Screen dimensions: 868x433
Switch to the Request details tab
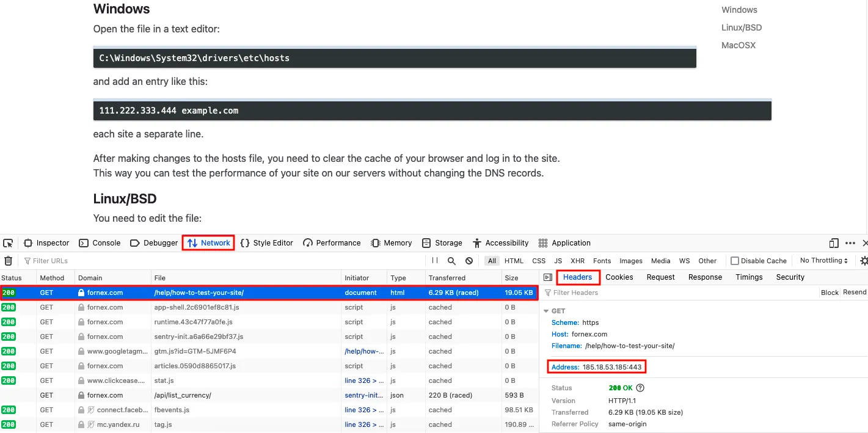pyautogui.click(x=661, y=277)
